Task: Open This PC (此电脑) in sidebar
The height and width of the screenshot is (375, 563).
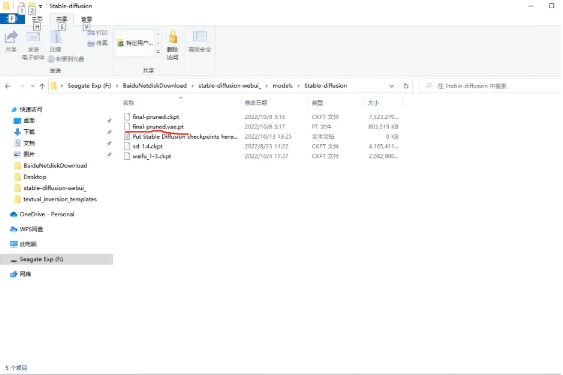Action: point(28,244)
